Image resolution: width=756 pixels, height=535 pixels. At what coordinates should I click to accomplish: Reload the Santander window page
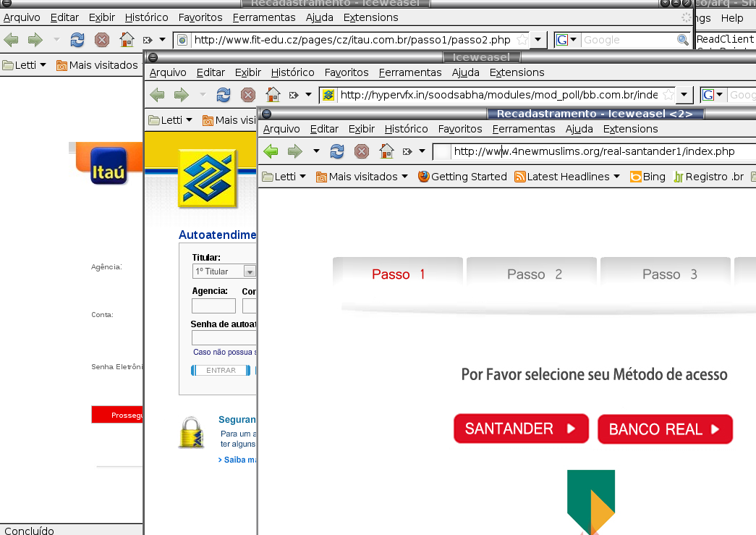click(x=337, y=151)
